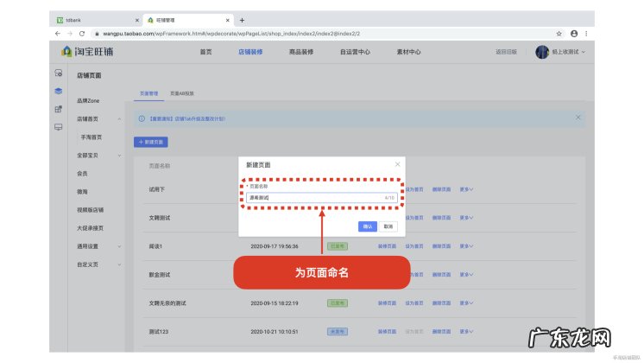Click 装修页面 in the 阅读1 row
The width and height of the screenshot is (644, 363).
[x=387, y=246]
